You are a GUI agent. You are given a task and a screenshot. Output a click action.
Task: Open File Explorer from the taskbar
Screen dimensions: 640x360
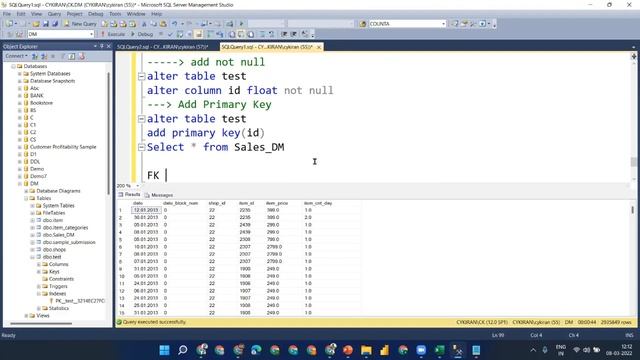(366, 350)
